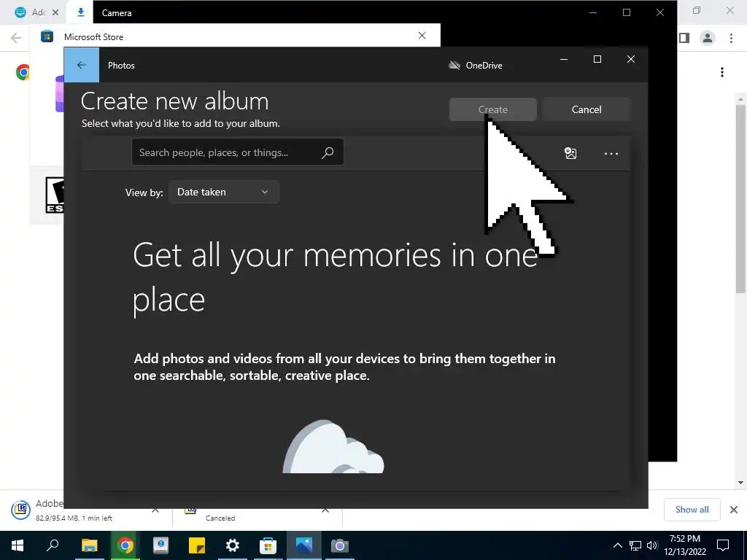Switch to Chrome on the taskbar
This screenshot has width=747, height=560.
coord(125,545)
